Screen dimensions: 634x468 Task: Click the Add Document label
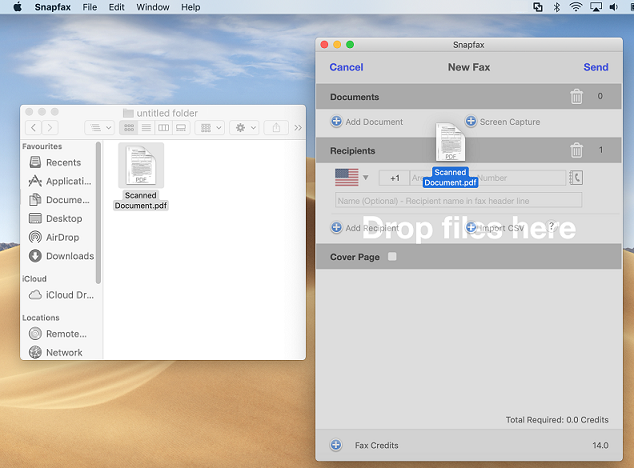[x=374, y=122]
